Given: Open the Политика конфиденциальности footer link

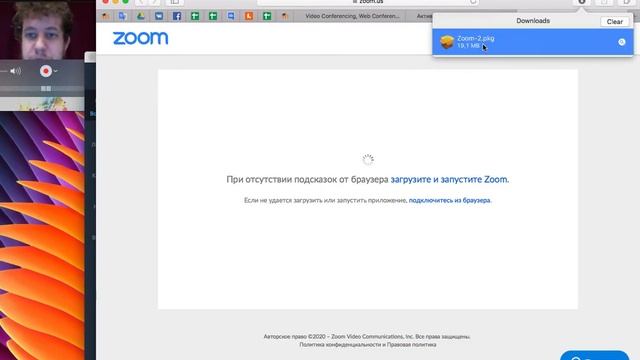Looking at the screenshot, I should point(339,344).
